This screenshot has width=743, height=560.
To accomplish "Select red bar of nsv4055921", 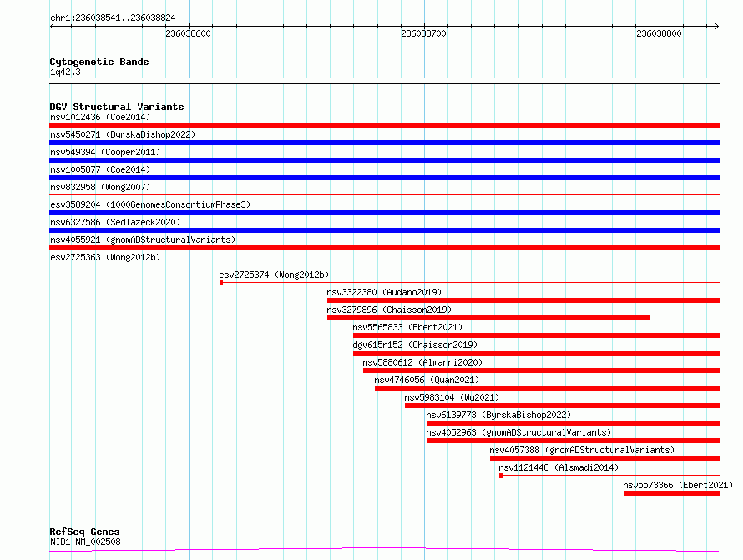I will point(384,248).
